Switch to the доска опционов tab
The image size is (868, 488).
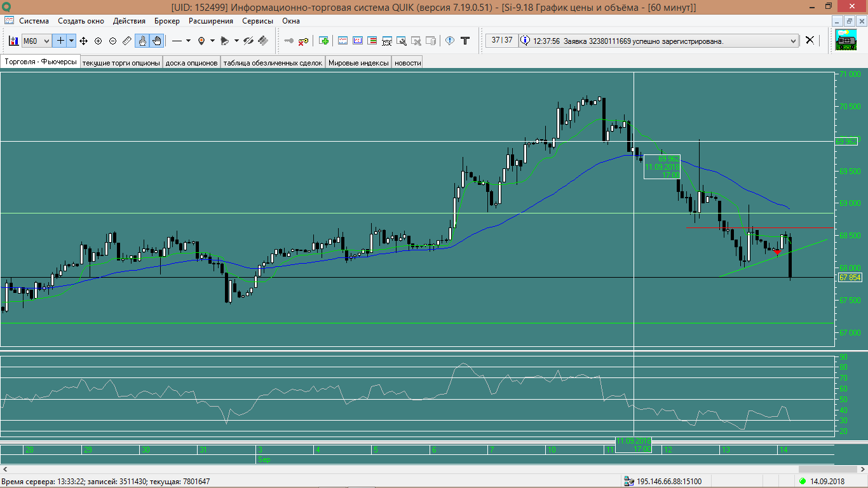[191, 62]
